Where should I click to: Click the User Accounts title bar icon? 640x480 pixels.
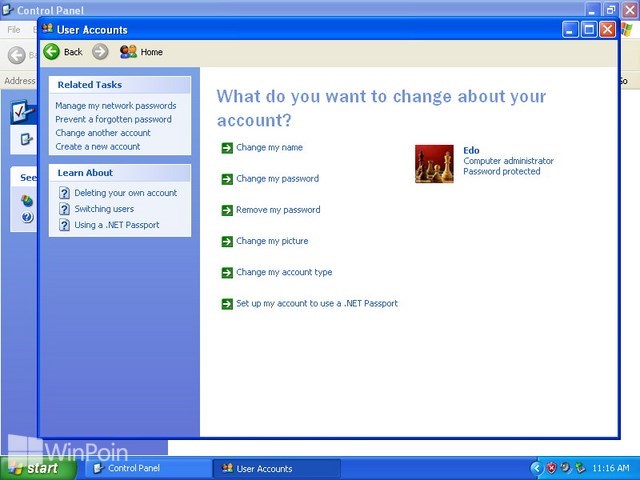[x=48, y=29]
